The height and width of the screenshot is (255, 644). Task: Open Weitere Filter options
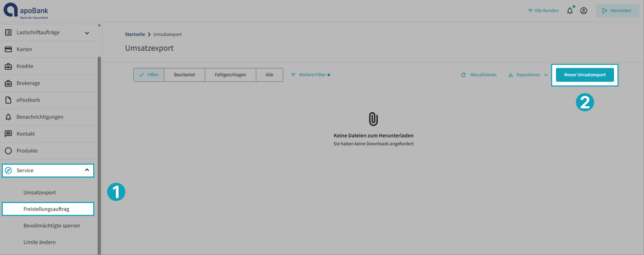tap(310, 75)
